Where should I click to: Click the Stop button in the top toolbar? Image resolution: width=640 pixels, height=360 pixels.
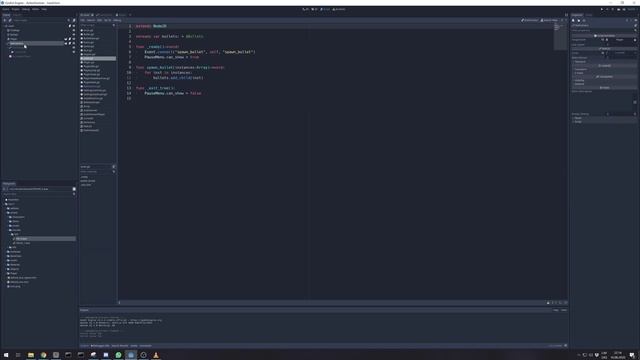(613, 9)
